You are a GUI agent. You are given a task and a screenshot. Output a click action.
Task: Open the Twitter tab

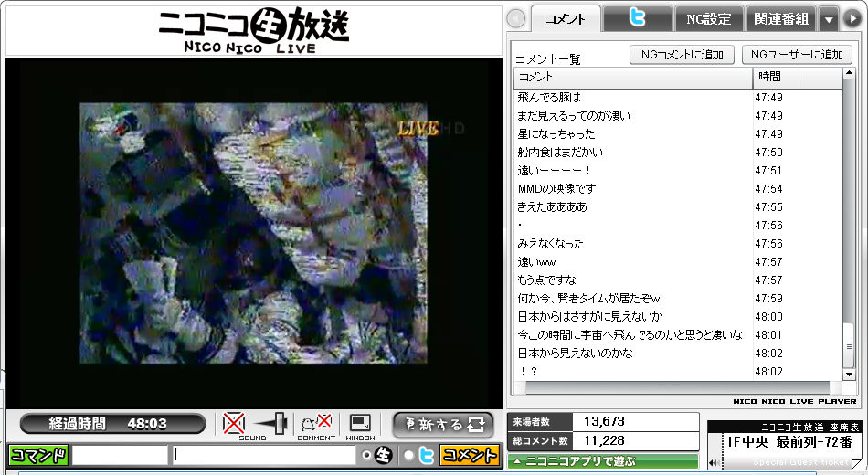pyautogui.click(x=637, y=18)
